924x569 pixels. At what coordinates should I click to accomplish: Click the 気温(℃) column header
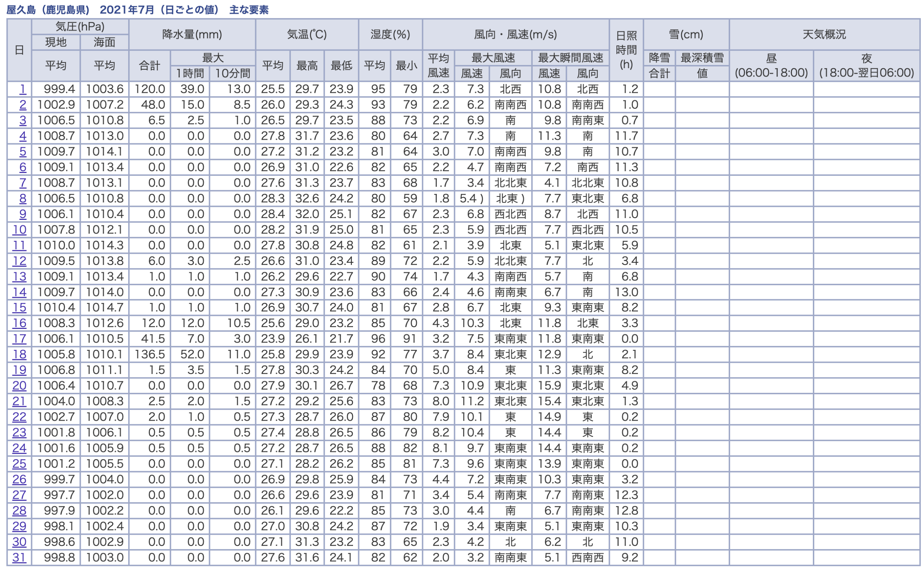(x=307, y=35)
